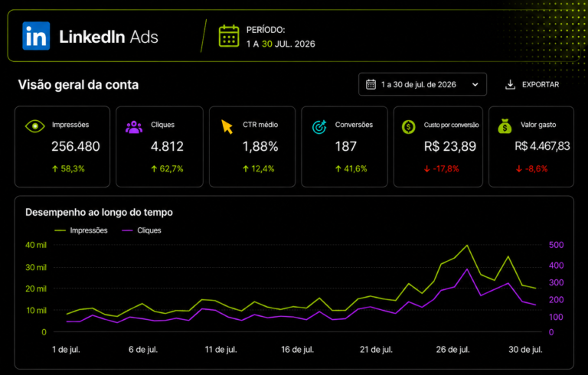Click the '30 mil' left axis label
Image resolution: width=588 pixels, height=375 pixels.
[36, 267]
